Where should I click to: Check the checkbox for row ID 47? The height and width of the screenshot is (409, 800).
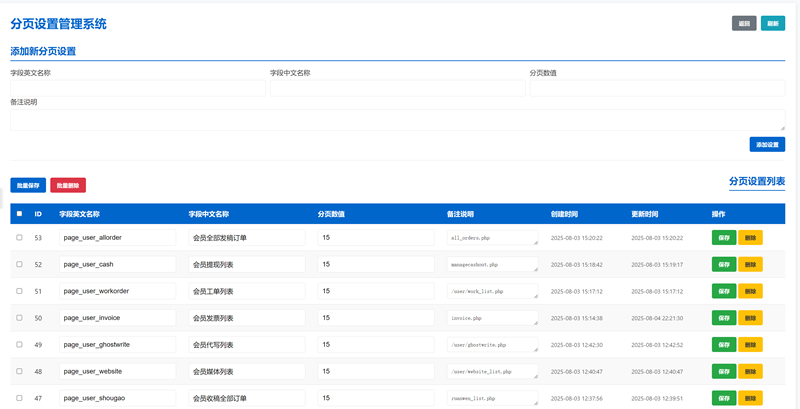[x=19, y=398]
